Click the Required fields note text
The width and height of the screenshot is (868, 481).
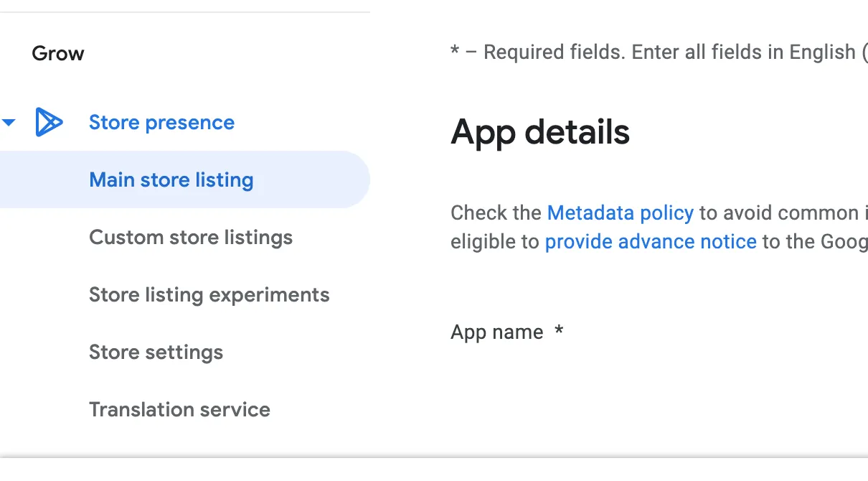pos(545,52)
